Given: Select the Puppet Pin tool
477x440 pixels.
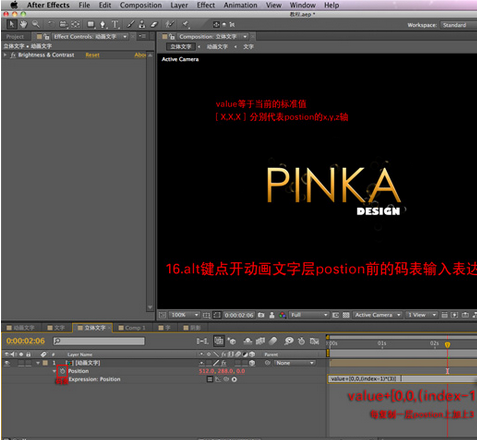Looking at the screenshot, I should click(185, 24).
